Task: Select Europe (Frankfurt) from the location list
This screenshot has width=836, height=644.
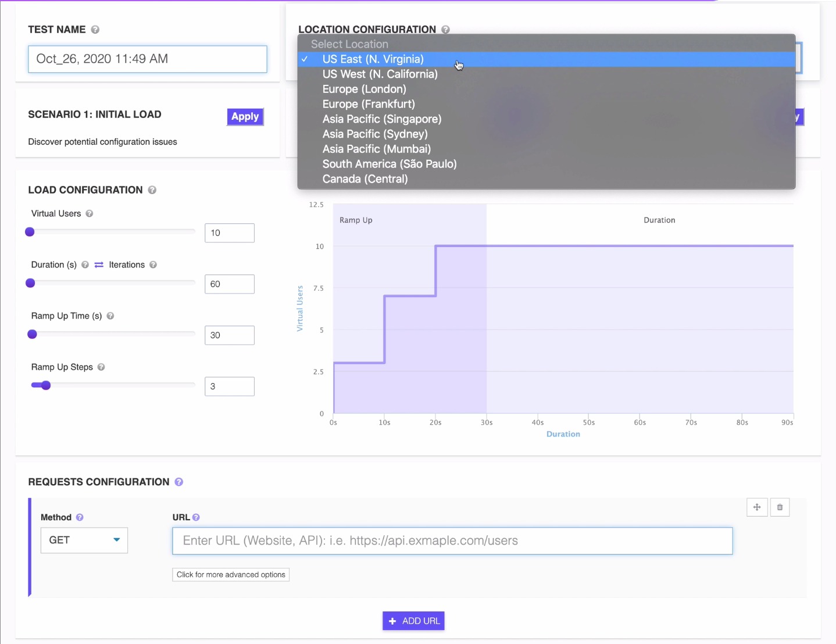Action: pyautogui.click(x=369, y=104)
